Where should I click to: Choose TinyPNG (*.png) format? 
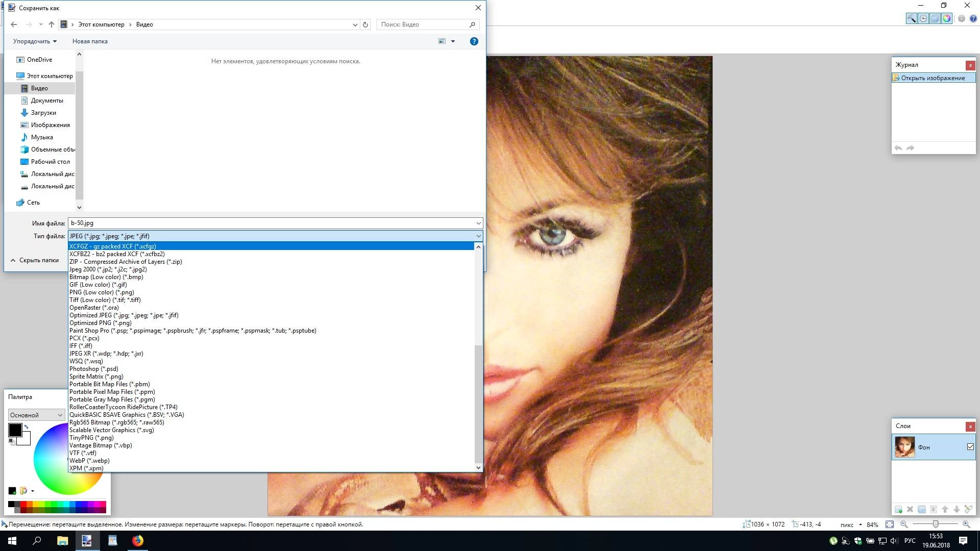pyautogui.click(x=272, y=438)
